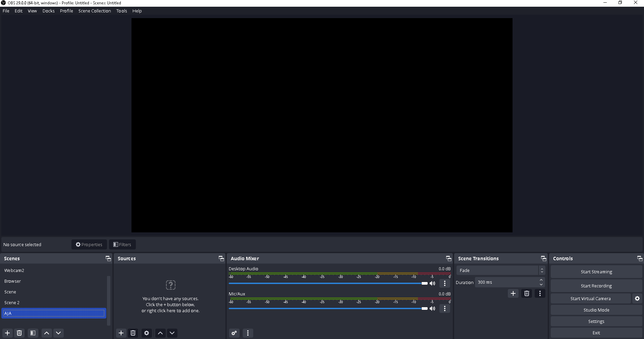
Task: Click Start Streaming button
Action: pos(596,272)
